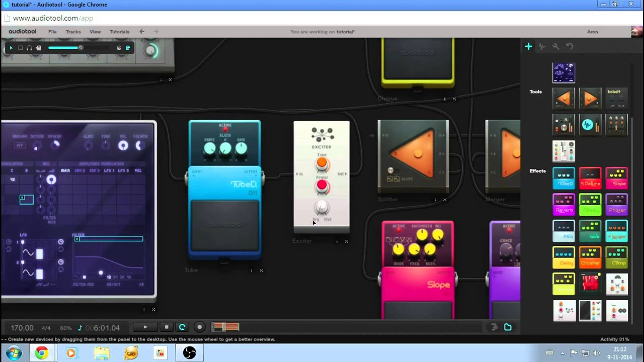Activate the headphones listen tool

pyautogui.click(x=29, y=48)
